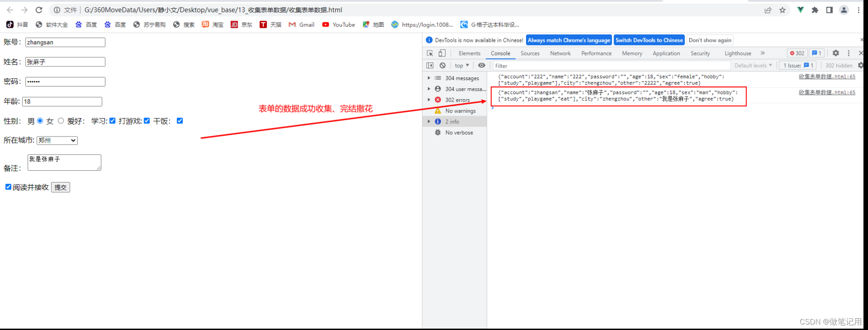Screen dimensions: 868x330
Task: Click the 提交 submit button
Action: click(x=60, y=187)
